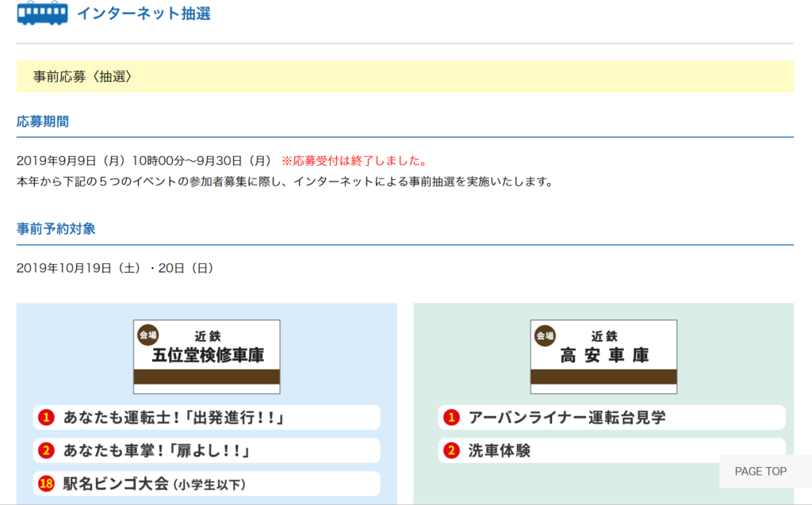Click the インターネット抽選 heading
812x505 pixels.
point(144,13)
